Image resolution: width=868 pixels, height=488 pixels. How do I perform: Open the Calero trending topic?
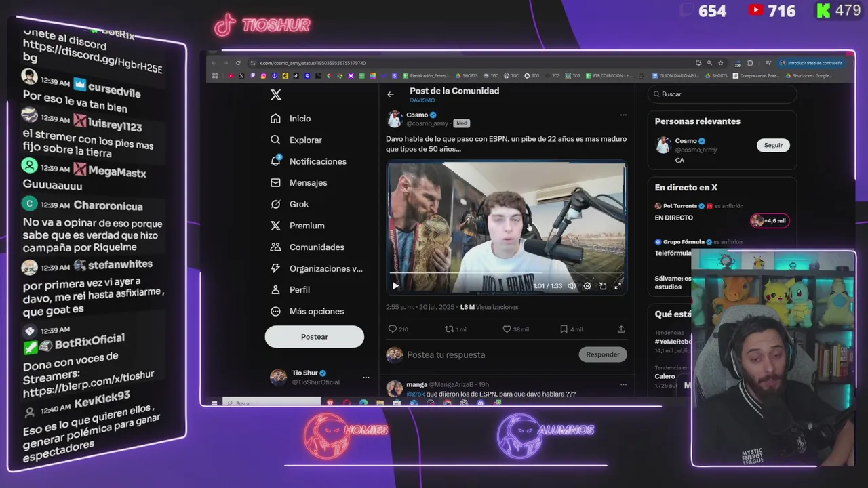pyautogui.click(x=665, y=376)
